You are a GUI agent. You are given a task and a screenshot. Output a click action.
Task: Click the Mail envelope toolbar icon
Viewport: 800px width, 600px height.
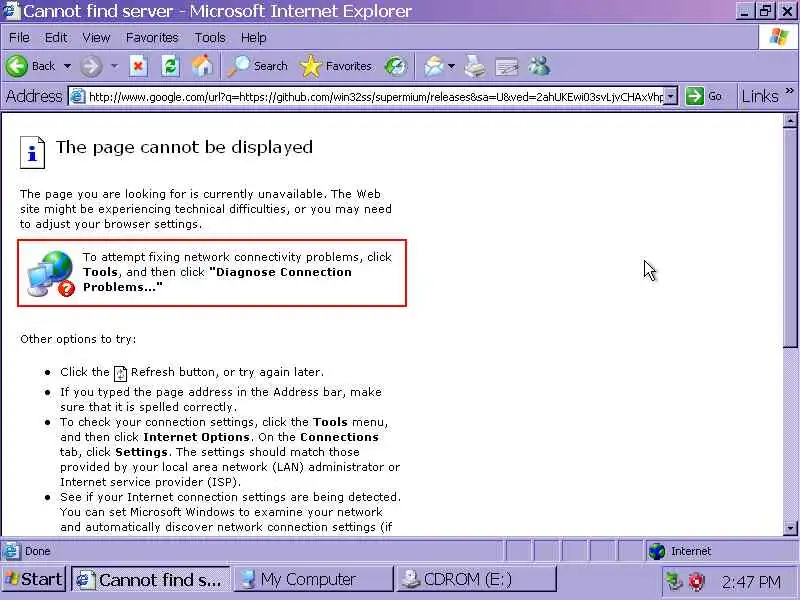coord(434,66)
